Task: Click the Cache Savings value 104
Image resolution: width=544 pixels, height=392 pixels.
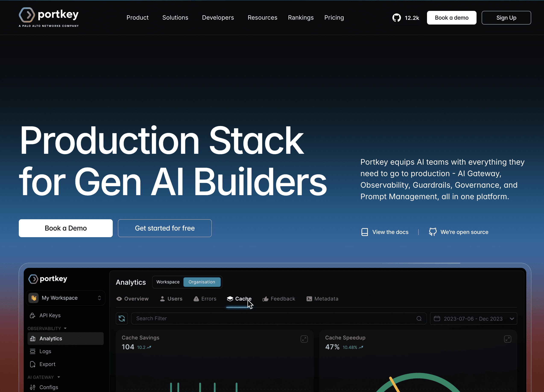Action: [128, 347]
